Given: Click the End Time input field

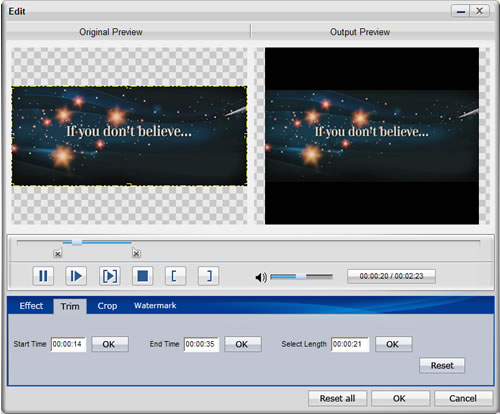Looking at the screenshot, I should pos(201,344).
